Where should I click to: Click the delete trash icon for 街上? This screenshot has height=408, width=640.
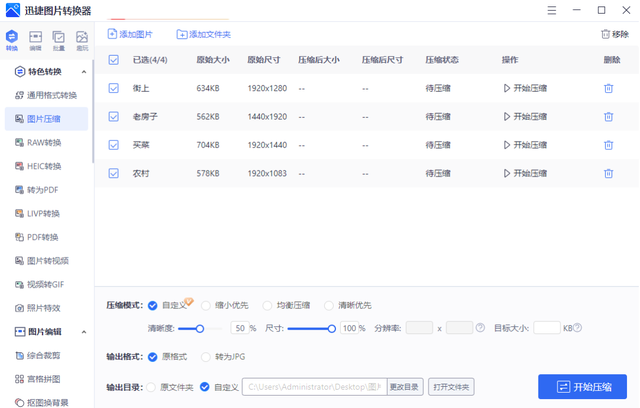click(608, 88)
